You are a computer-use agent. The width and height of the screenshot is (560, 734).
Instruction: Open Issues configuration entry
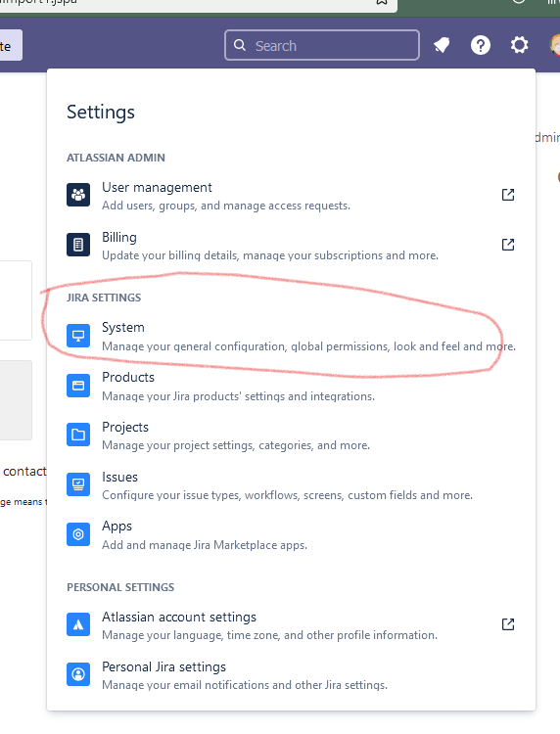click(291, 484)
